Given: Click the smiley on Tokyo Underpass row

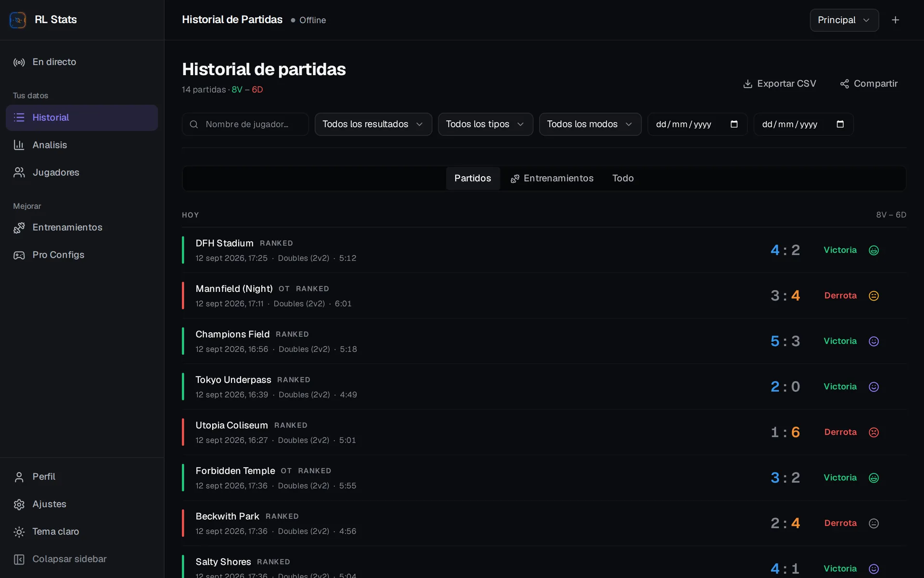Looking at the screenshot, I should [x=873, y=387].
